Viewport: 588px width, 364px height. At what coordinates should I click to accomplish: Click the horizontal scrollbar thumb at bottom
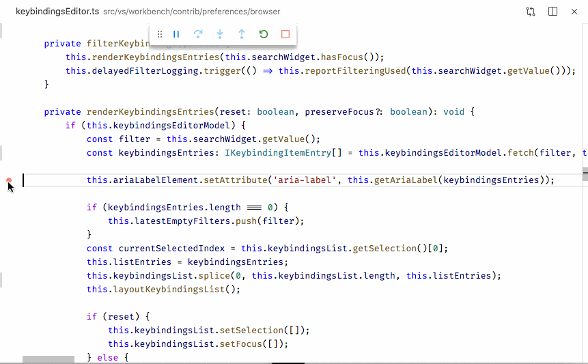click(x=48, y=359)
